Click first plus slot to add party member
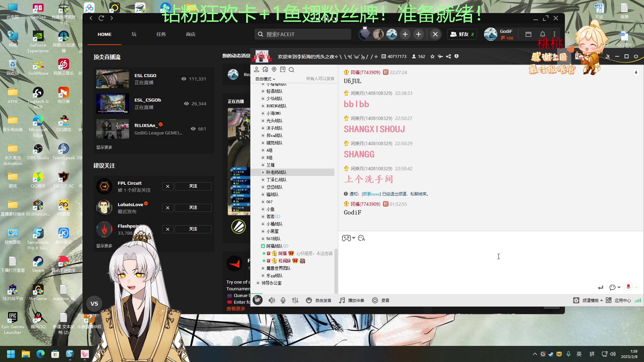The image size is (644, 362). pos(405,34)
